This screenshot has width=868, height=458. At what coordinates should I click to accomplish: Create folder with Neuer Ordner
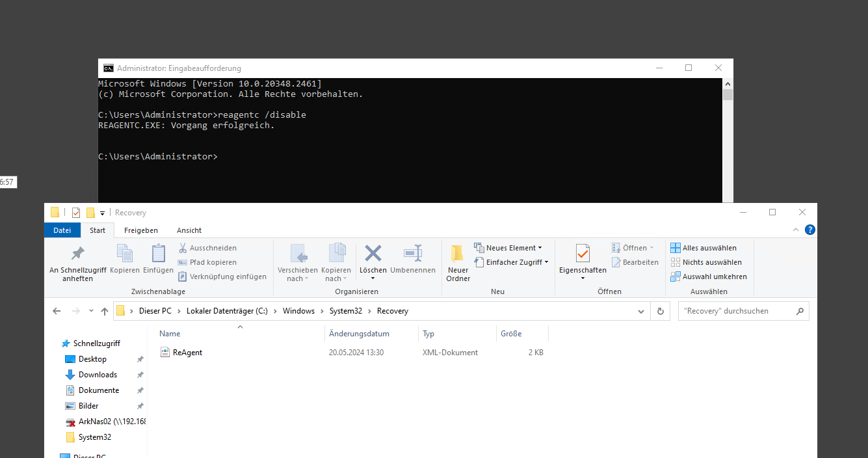(458, 263)
